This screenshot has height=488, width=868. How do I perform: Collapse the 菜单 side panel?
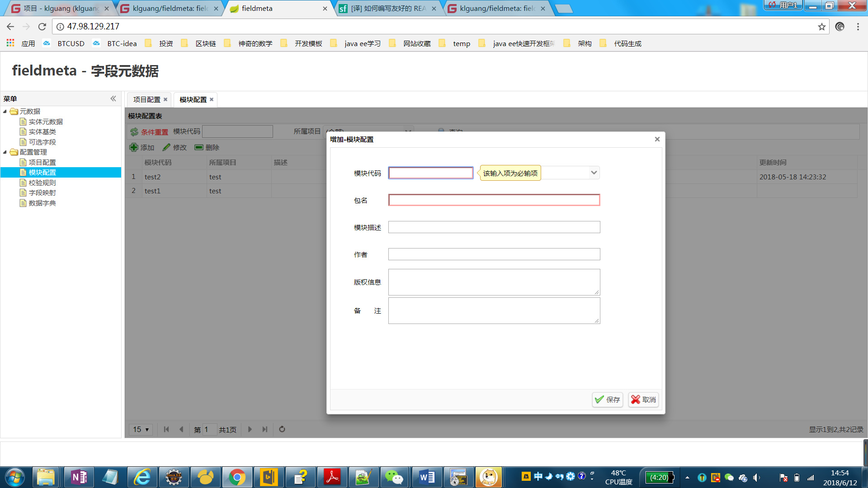click(x=113, y=99)
